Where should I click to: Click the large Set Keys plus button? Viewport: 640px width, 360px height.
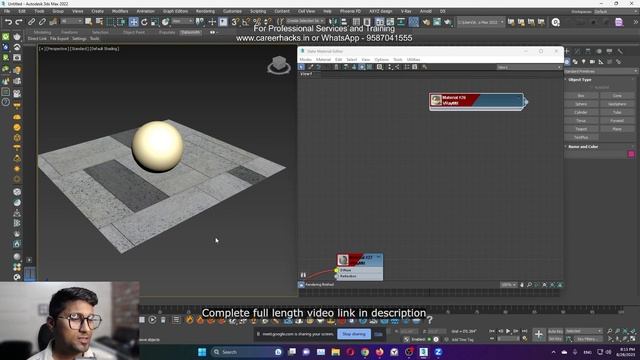[538, 335]
